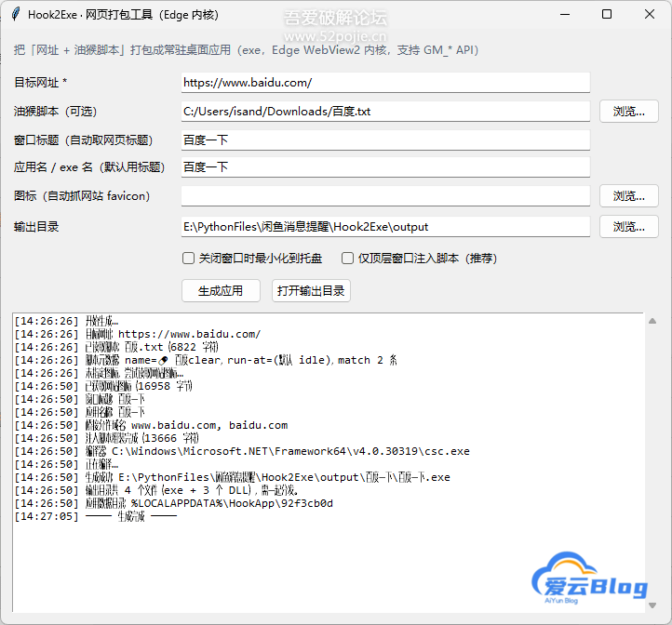Click the log scrollbar down arrow
Screen dimensions: 672x625
tap(652, 605)
